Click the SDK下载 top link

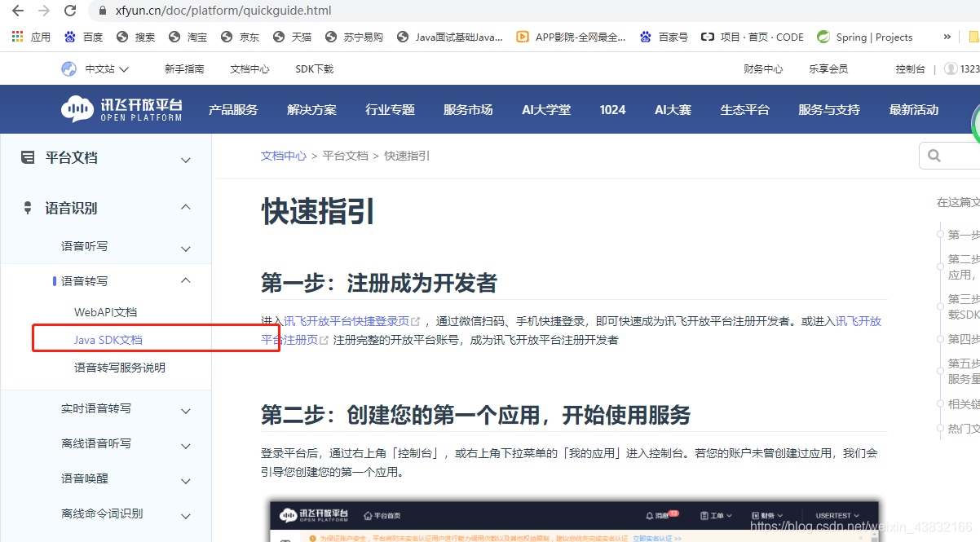point(315,69)
